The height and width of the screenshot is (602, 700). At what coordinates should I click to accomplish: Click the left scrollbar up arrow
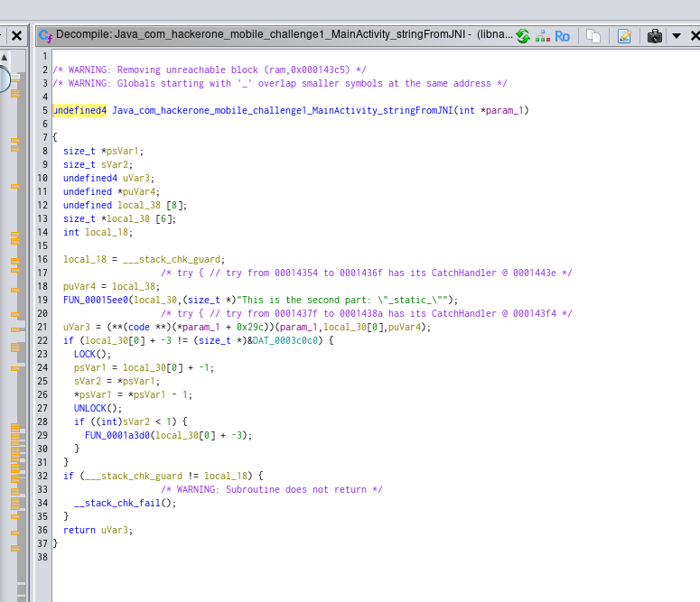[x=5, y=57]
